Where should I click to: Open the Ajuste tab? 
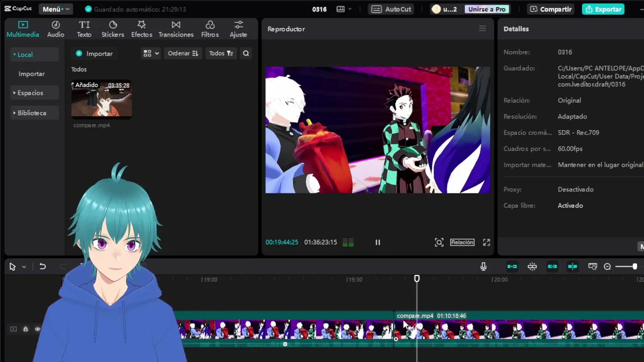click(x=238, y=29)
